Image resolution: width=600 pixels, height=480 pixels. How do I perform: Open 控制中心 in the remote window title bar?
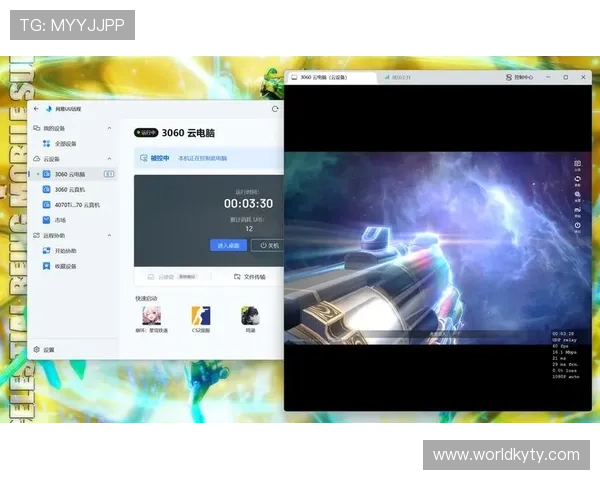tap(520, 77)
